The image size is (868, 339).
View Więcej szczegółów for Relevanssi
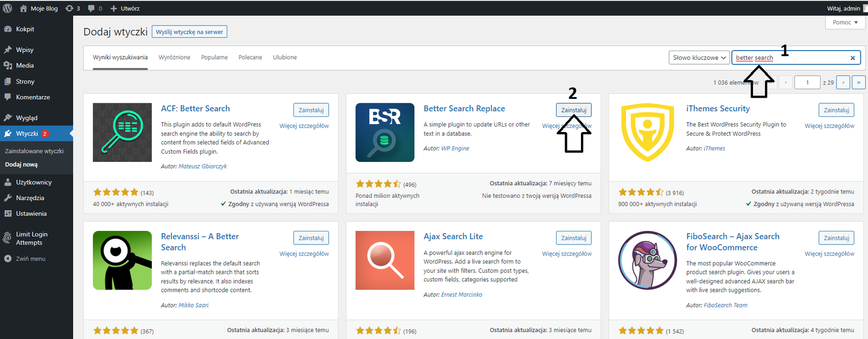click(304, 254)
